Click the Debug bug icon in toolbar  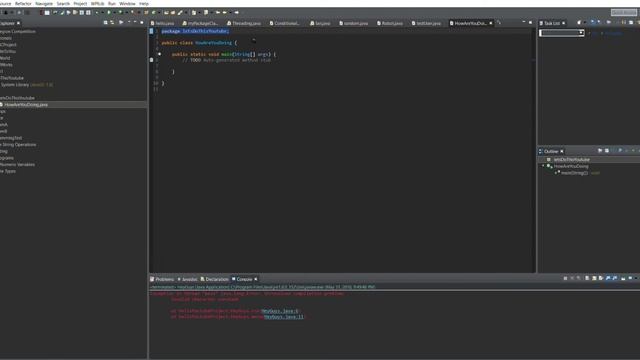click(97, 13)
